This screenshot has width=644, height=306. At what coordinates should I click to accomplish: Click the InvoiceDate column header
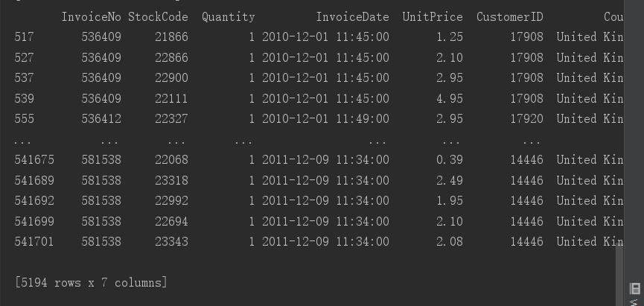coord(352,16)
